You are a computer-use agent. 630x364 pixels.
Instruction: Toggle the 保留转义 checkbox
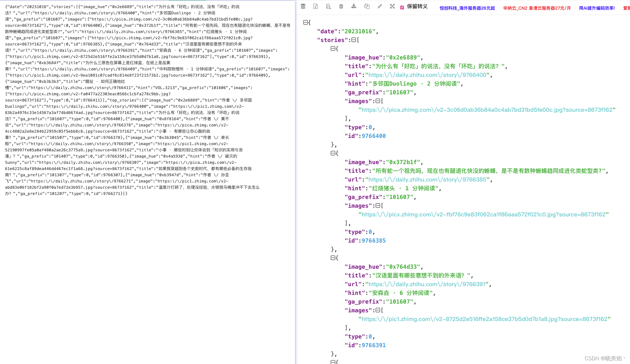pyautogui.click(x=402, y=7)
